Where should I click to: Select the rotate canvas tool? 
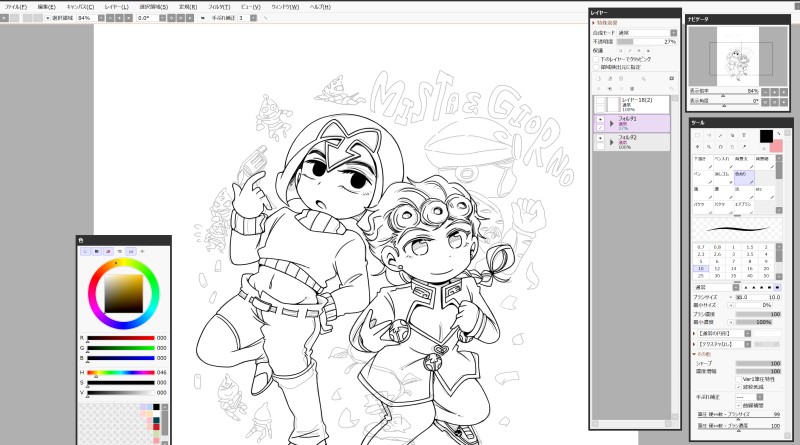tap(720, 146)
